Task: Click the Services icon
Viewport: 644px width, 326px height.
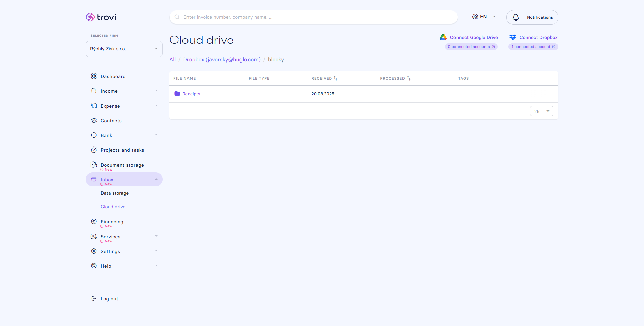Action: (94, 236)
